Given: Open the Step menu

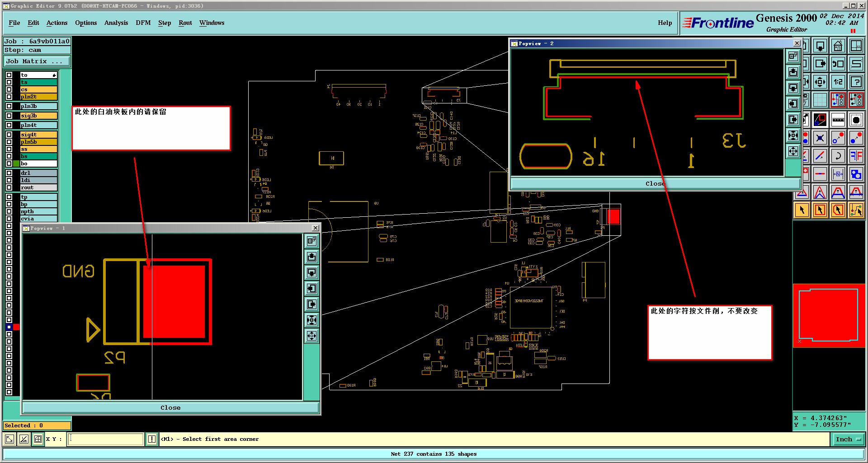Looking at the screenshot, I should click(165, 23).
